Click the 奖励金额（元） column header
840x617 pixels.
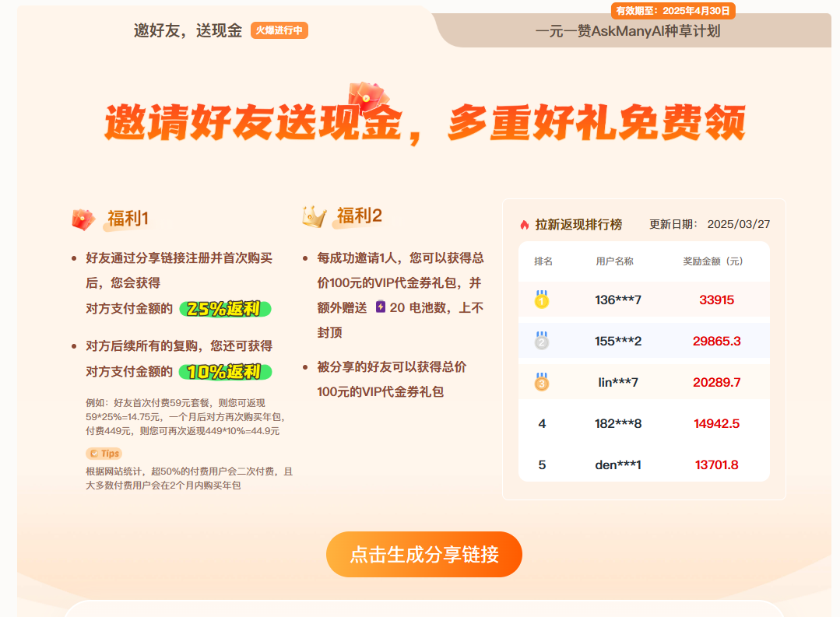pos(713,261)
